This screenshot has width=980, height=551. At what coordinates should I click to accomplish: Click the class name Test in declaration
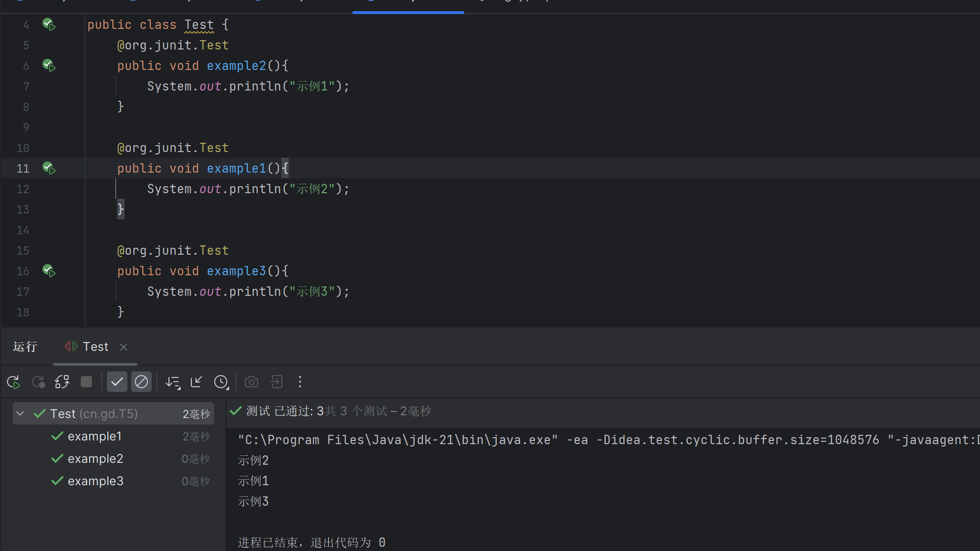pyautogui.click(x=199, y=25)
